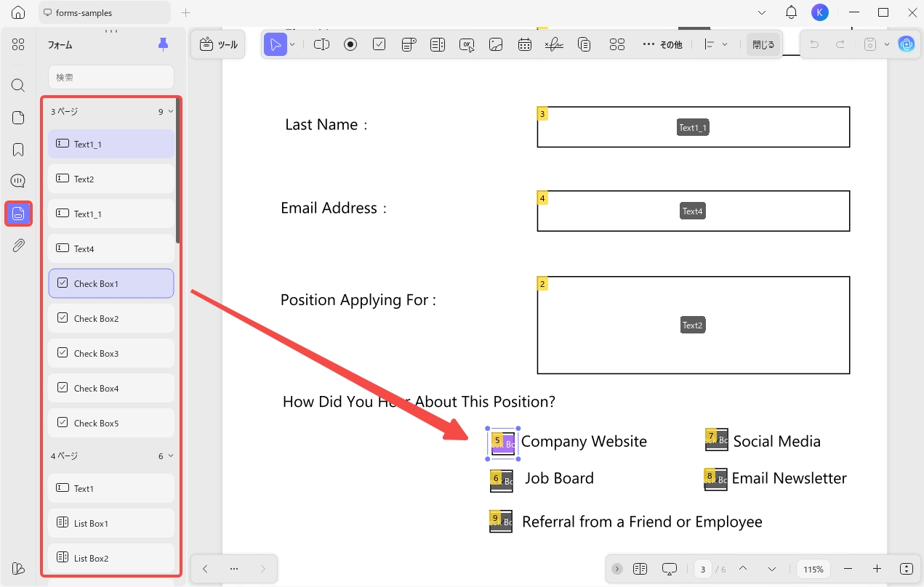Redo the last action
This screenshot has width=924, height=587.
click(840, 44)
